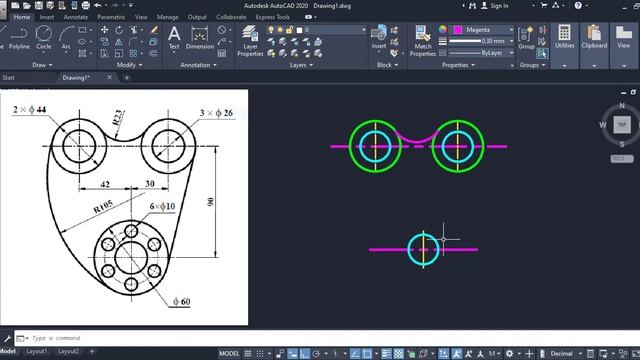
Task: Expand the Properties panel
Action: pos(458,65)
